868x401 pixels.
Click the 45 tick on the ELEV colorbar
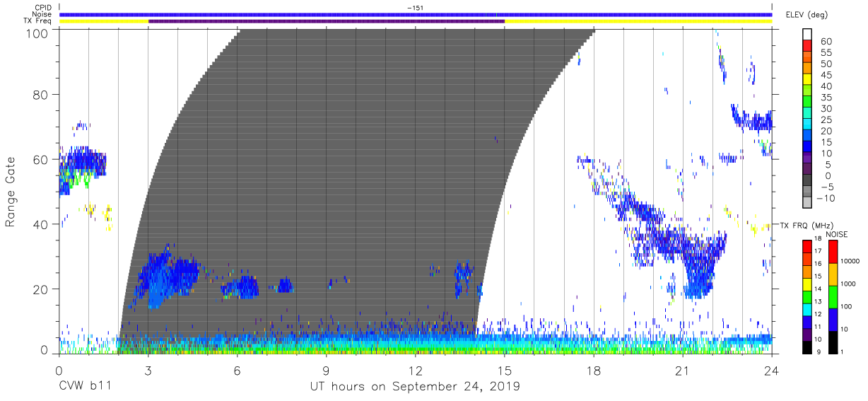point(826,75)
